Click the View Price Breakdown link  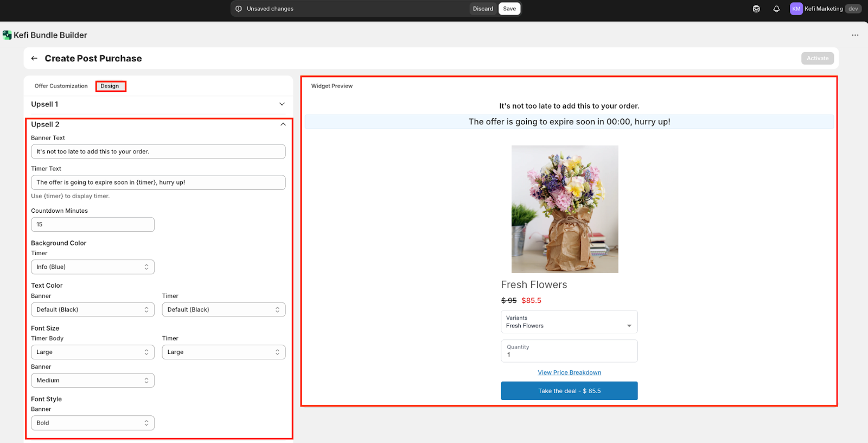pyautogui.click(x=569, y=372)
